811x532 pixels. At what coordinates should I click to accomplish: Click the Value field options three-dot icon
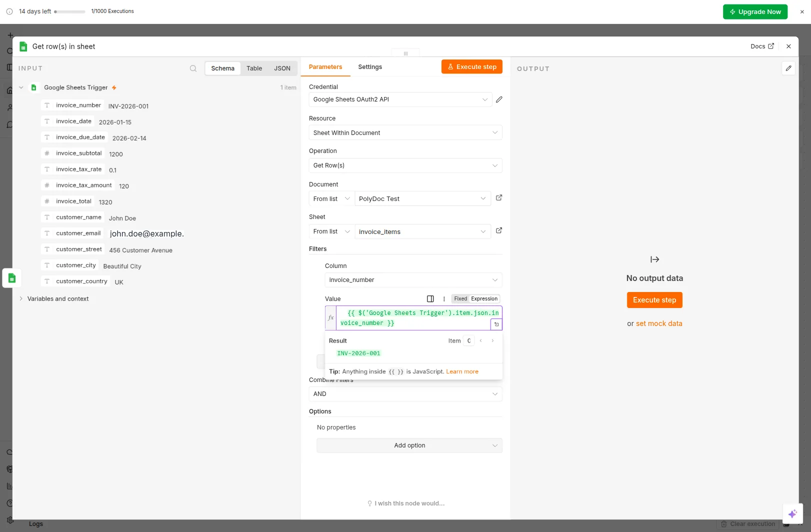point(444,299)
